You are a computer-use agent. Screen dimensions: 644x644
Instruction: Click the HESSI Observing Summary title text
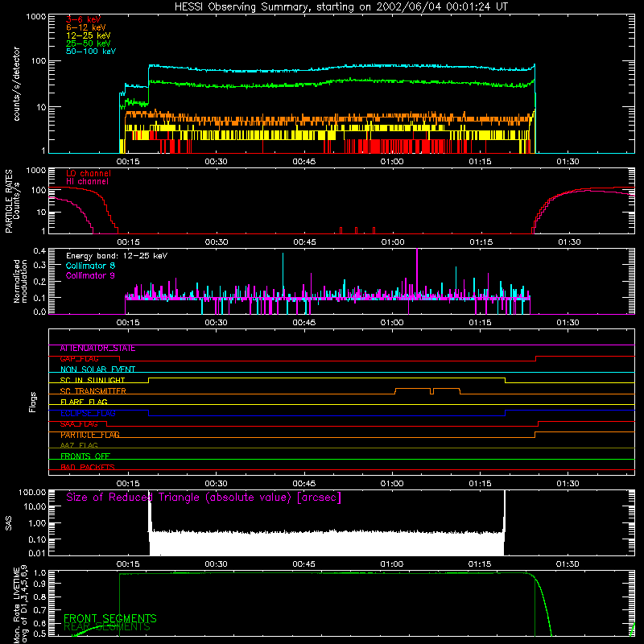(341, 7)
